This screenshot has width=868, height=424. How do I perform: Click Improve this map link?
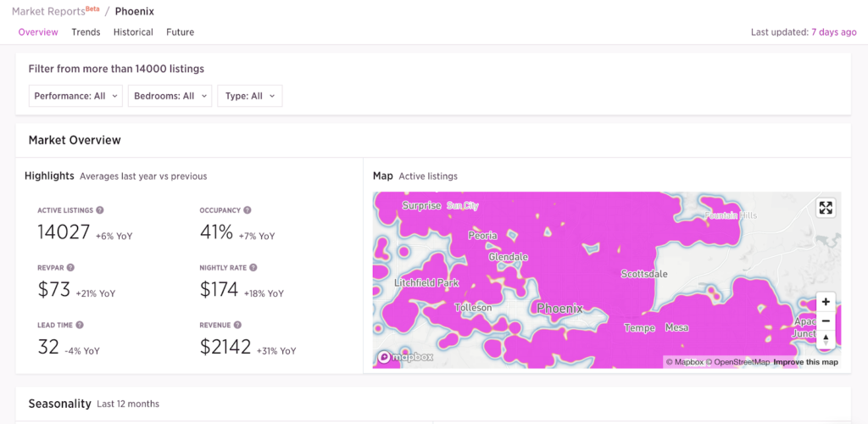(806, 362)
